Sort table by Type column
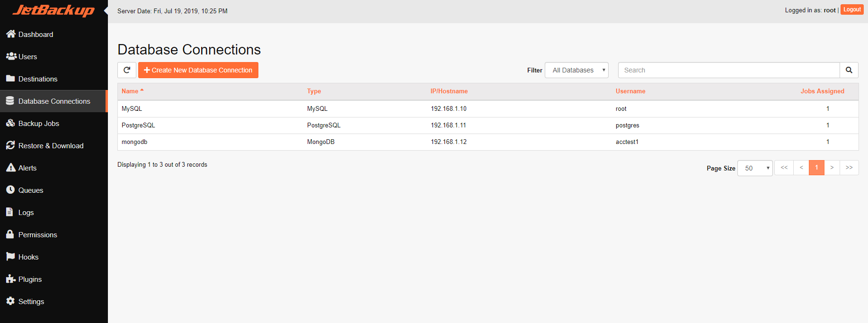 point(314,91)
